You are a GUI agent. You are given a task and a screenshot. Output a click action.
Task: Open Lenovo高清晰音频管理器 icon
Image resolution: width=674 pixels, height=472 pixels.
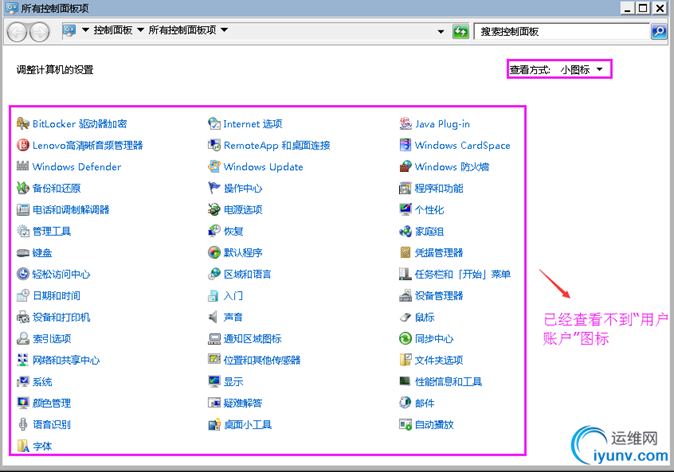pos(23,145)
